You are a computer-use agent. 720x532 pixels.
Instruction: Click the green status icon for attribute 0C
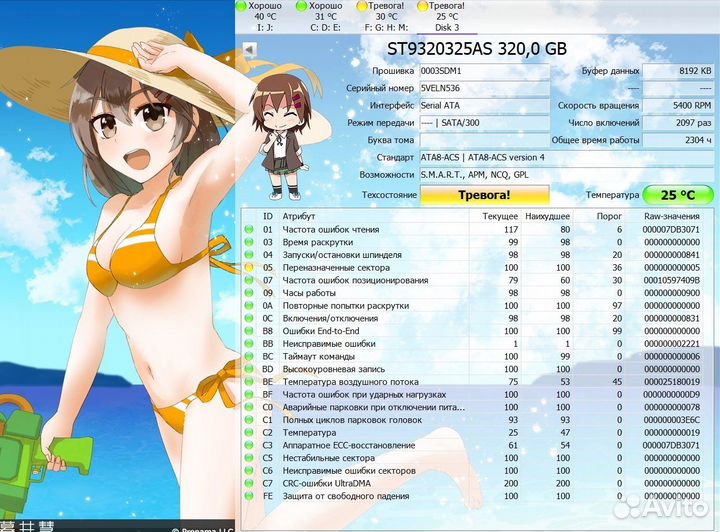[x=249, y=318]
